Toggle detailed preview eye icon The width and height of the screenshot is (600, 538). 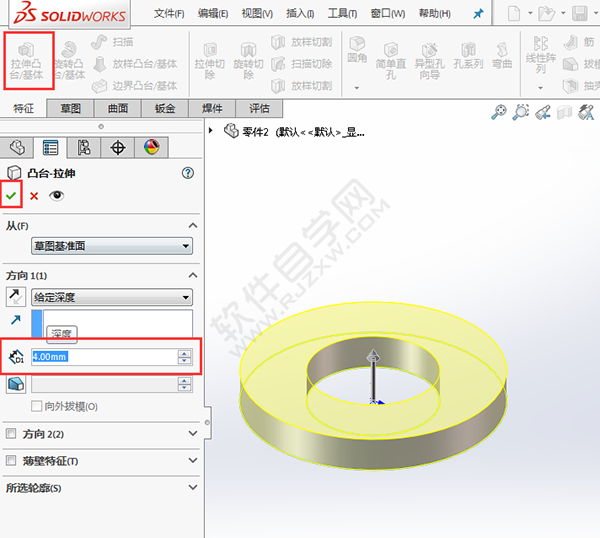[56, 196]
